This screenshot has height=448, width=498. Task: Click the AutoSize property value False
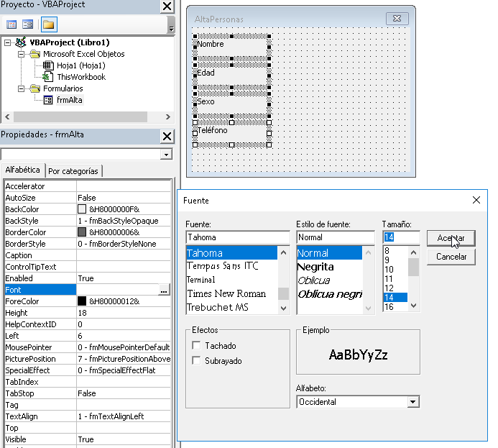[x=123, y=198]
